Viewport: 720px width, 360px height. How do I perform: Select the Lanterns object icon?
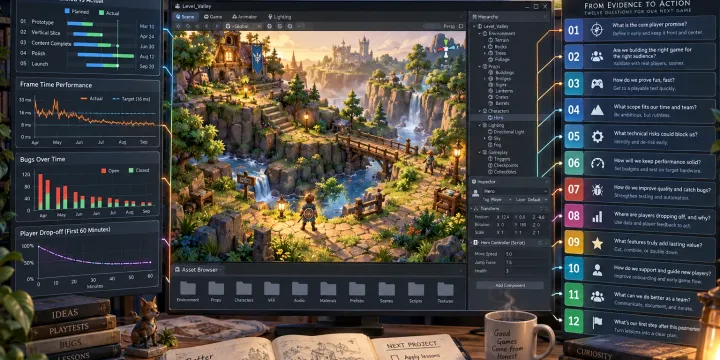coord(491,92)
